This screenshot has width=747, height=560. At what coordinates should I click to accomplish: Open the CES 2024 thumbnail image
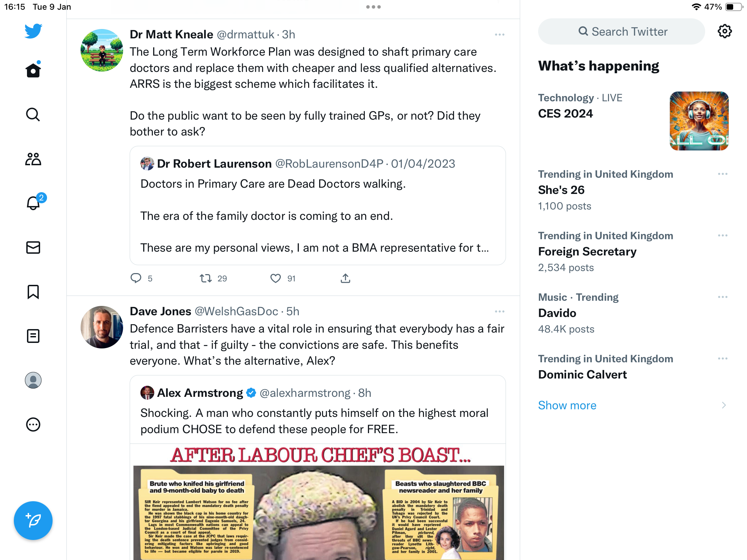[699, 121]
